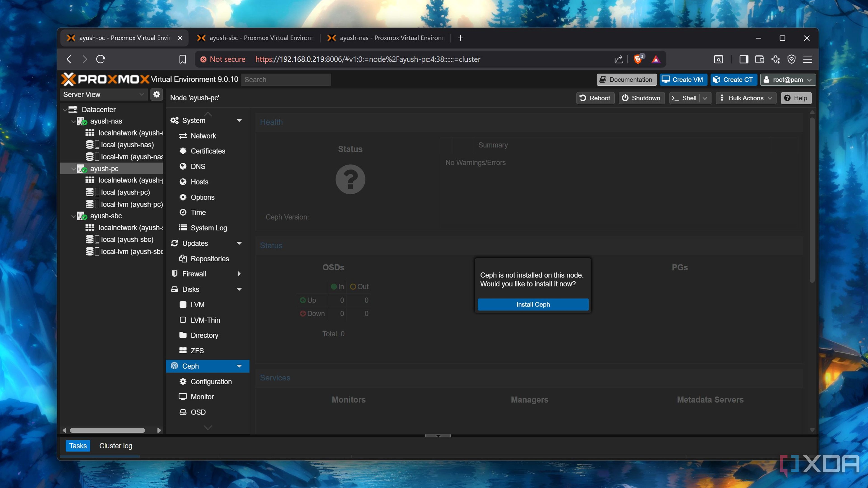Click the Not secure warning icon
The image size is (868, 488).
(x=203, y=59)
